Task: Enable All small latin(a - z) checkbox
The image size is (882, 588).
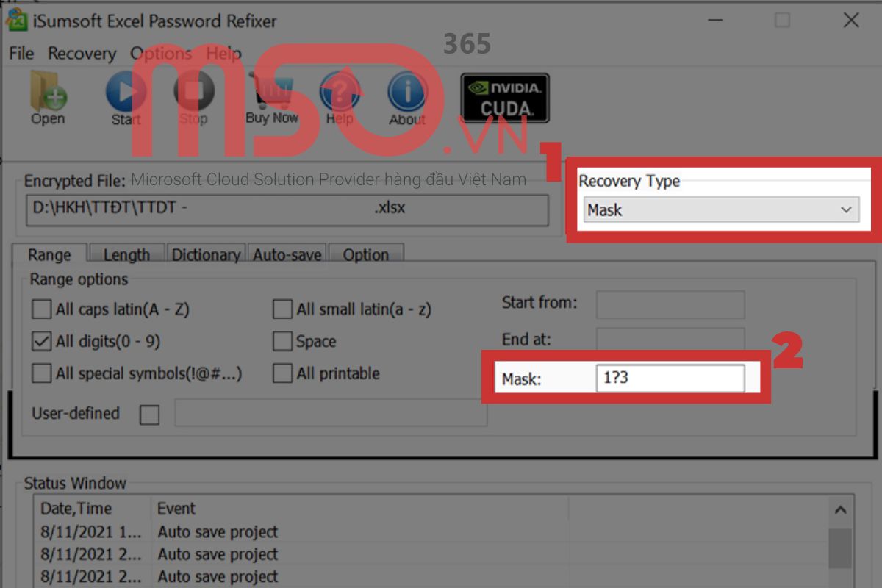Action: pos(282,309)
